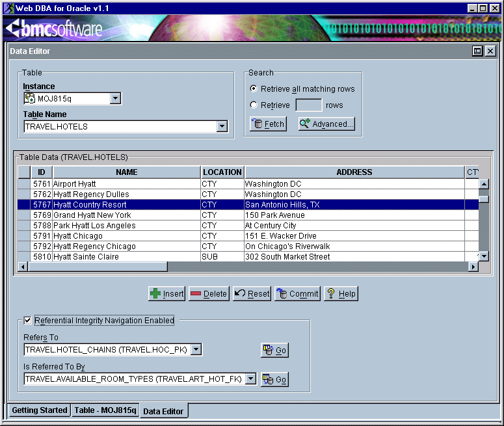Select the Retrieve N rows radio button

254,105
